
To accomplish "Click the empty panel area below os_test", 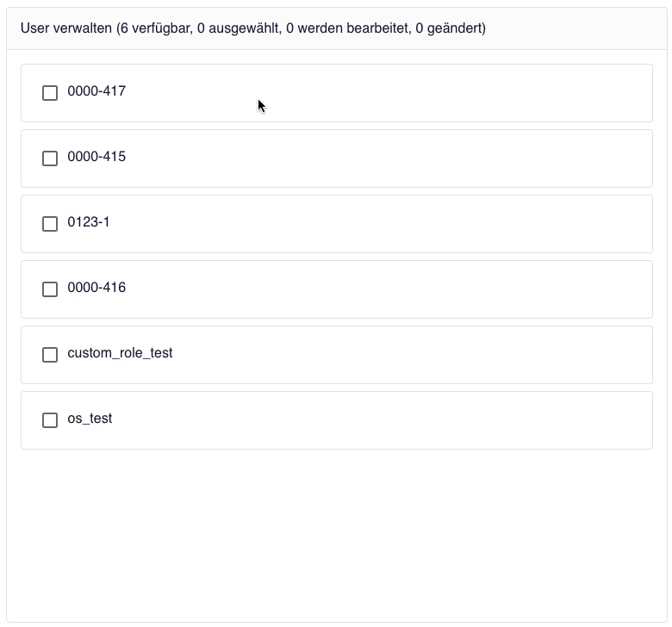I will pos(336,534).
